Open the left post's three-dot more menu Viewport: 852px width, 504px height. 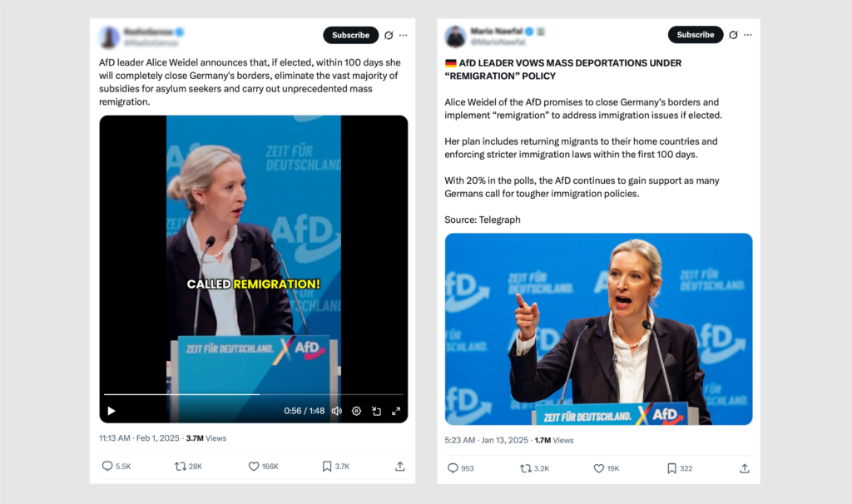pyautogui.click(x=404, y=35)
